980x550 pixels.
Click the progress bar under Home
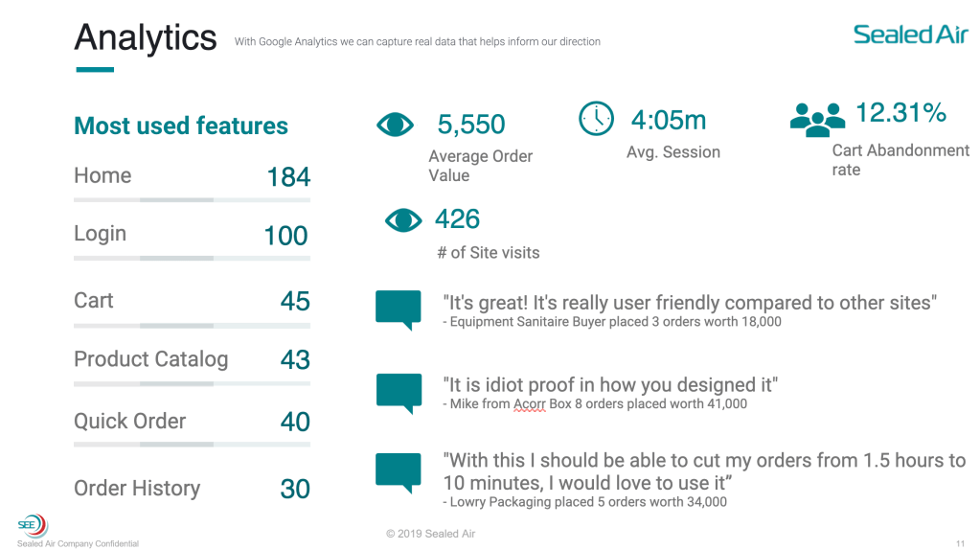coord(192,200)
